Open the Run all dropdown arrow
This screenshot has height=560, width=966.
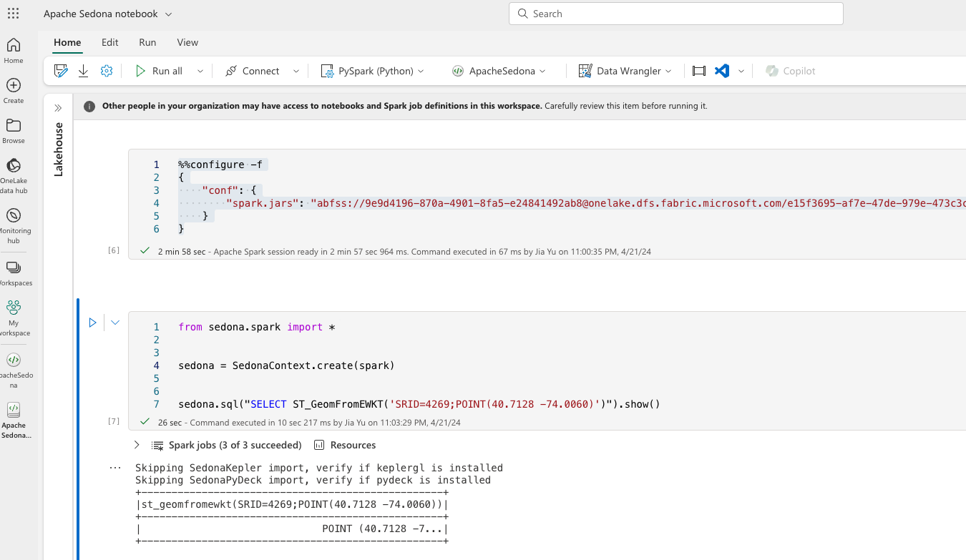pos(200,71)
